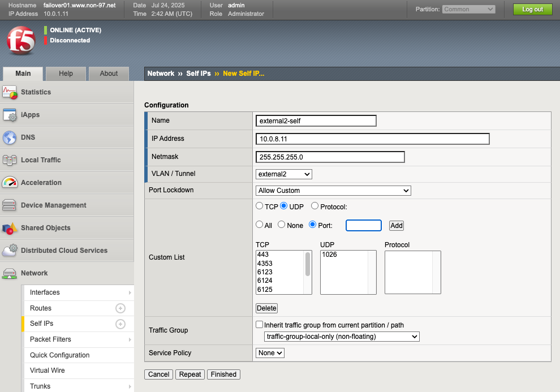
Task: Switch to the Main tab
Action: coord(23,74)
